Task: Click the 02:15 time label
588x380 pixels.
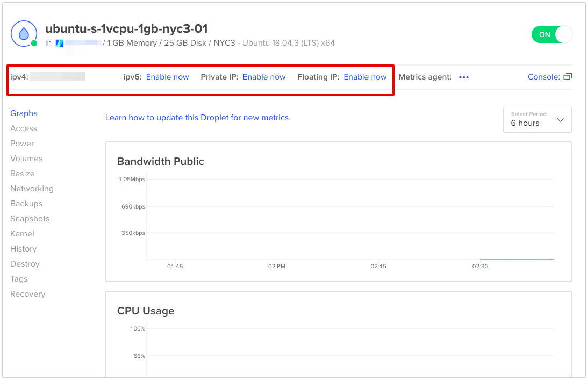Action: [x=378, y=267]
